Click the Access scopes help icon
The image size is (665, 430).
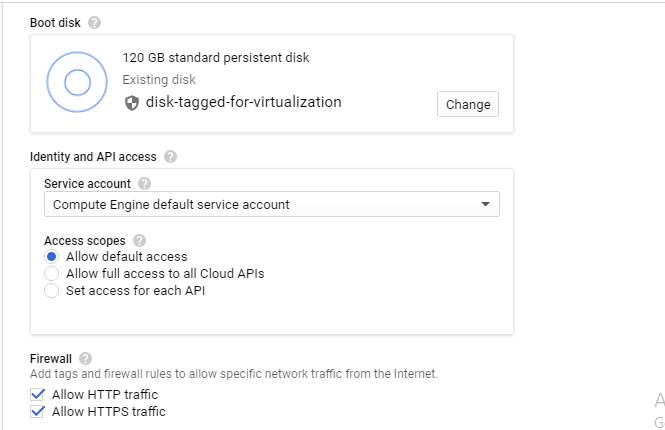(x=139, y=241)
